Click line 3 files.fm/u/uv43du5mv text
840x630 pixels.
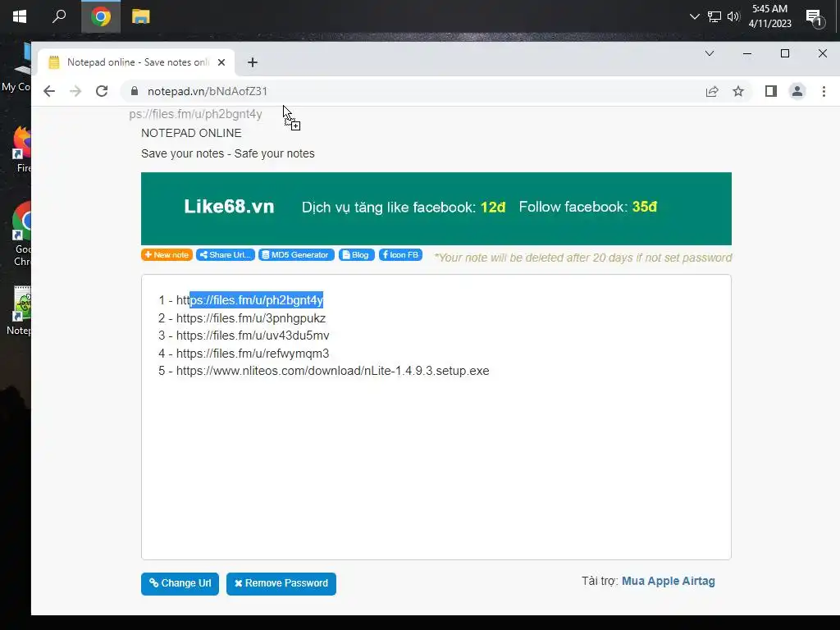coord(253,336)
